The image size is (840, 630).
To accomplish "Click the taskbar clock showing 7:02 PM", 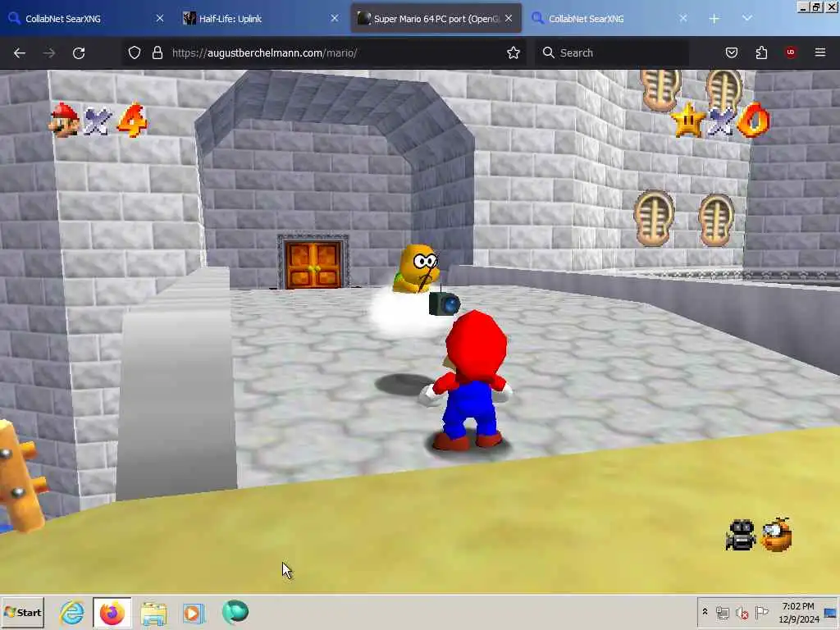I will point(798,612).
